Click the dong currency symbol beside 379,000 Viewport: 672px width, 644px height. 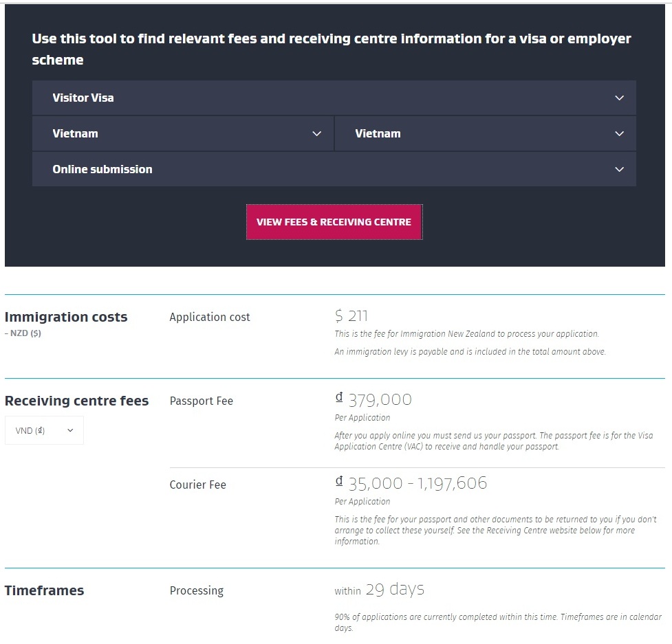[x=339, y=397]
